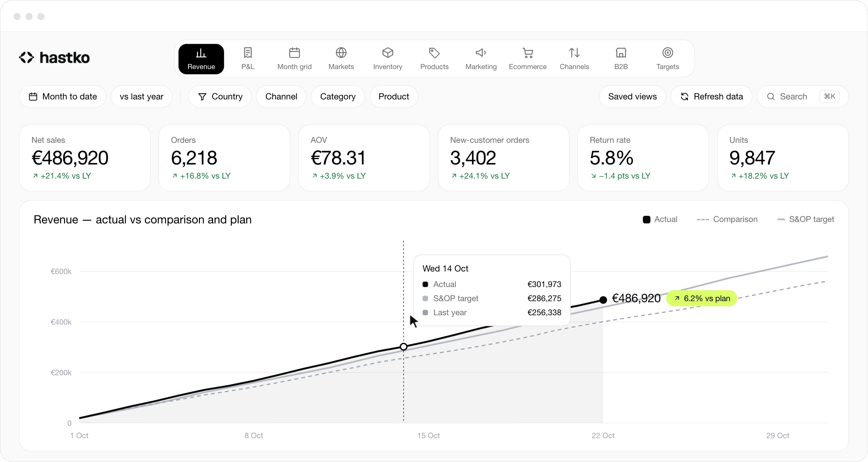Click the latest actual data point dot
This screenshot has width=868, height=462.
click(x=603, y=300)
